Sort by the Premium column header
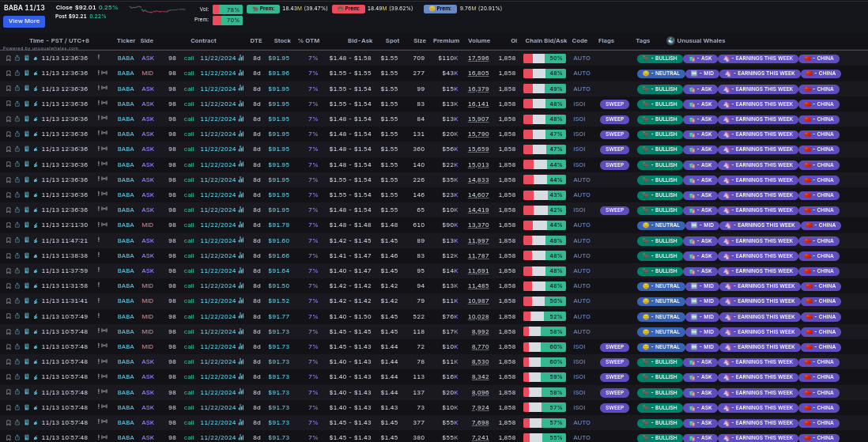Image resolution: width=868 pixels, height=442 pixels. point(446,41)
